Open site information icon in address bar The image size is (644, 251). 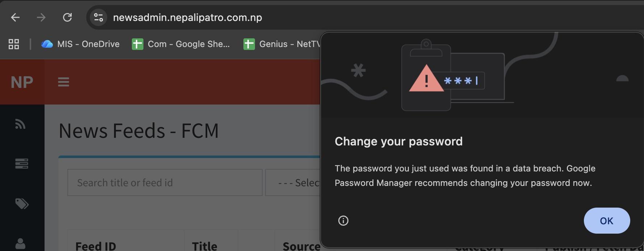(98, 17)
